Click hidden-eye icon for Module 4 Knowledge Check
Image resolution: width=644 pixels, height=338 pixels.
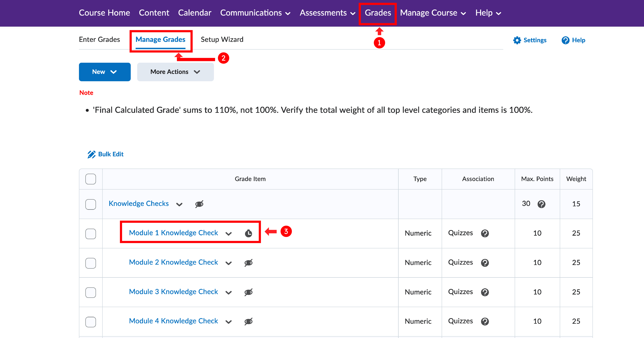click(248, 321)
